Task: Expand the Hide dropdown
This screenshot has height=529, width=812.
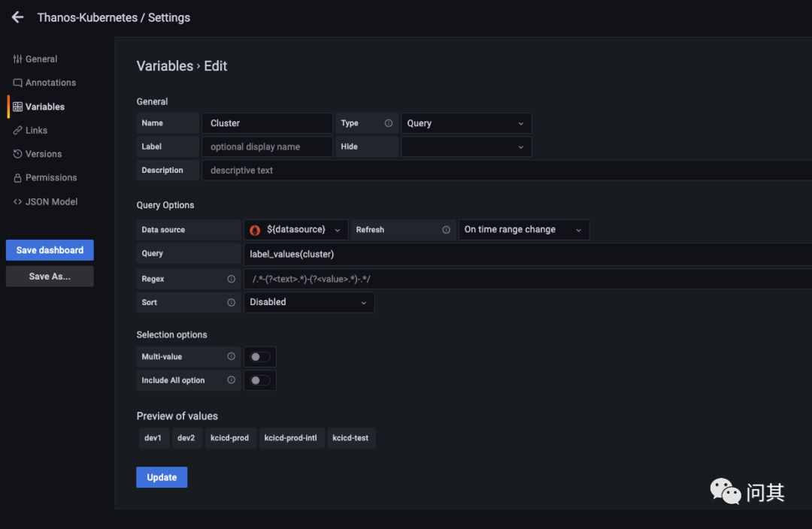Action: tap(466, 147)
